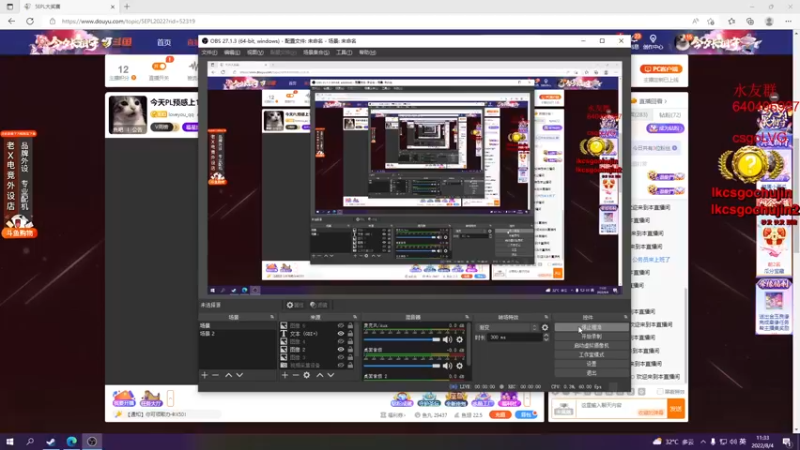Pop out the 来源 dock panel
Screen dimensions: 800x450
355,317
